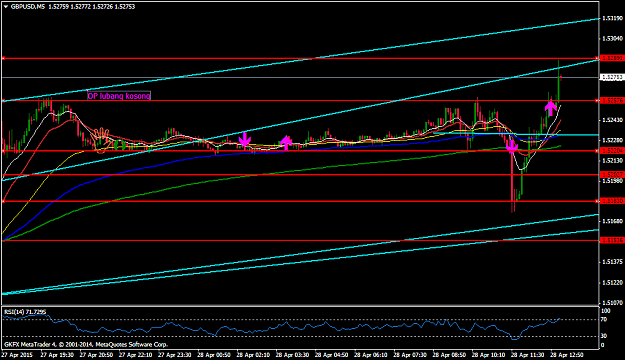Click the 27 Apr 19:30 time label

point(57,354)
